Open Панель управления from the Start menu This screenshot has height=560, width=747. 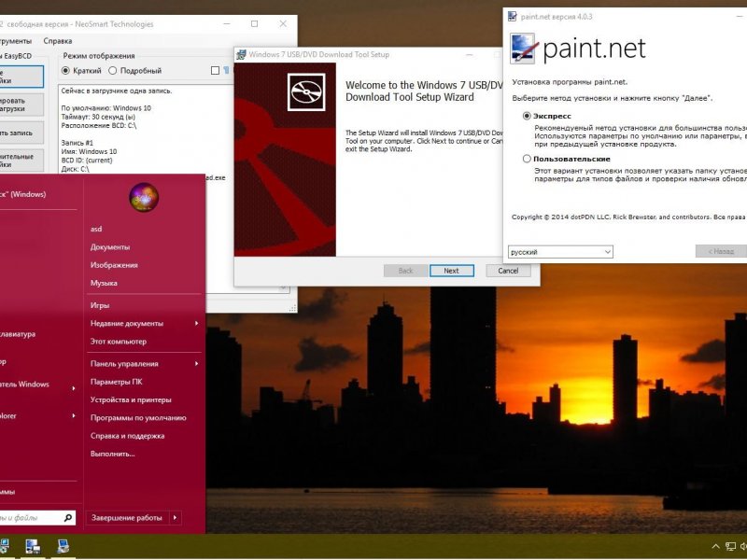124,364
